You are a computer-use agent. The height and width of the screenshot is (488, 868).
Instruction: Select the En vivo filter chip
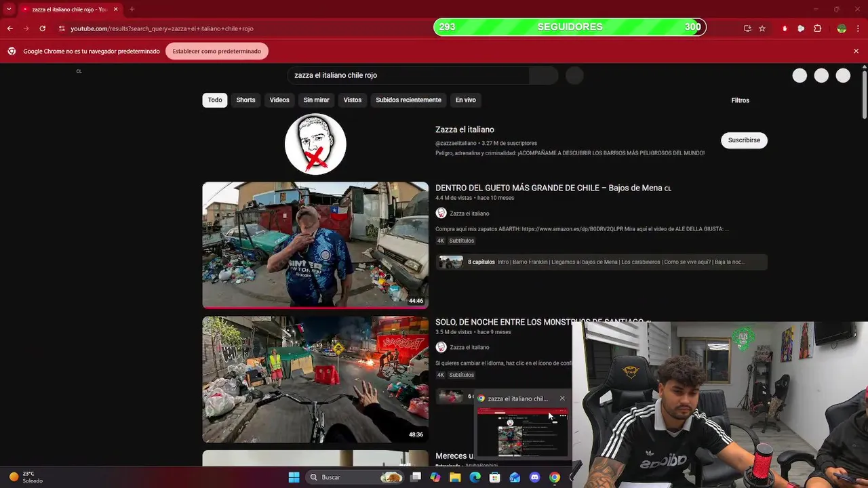[x=465, y=100]
